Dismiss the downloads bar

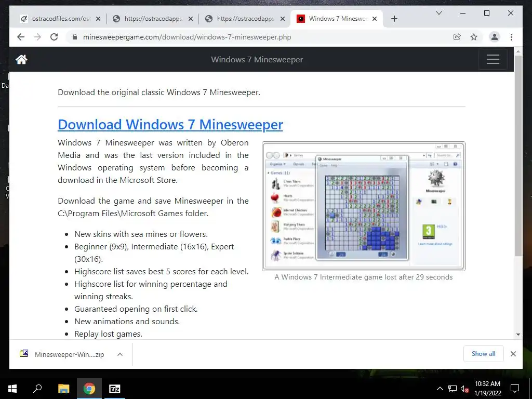(513, 354)
